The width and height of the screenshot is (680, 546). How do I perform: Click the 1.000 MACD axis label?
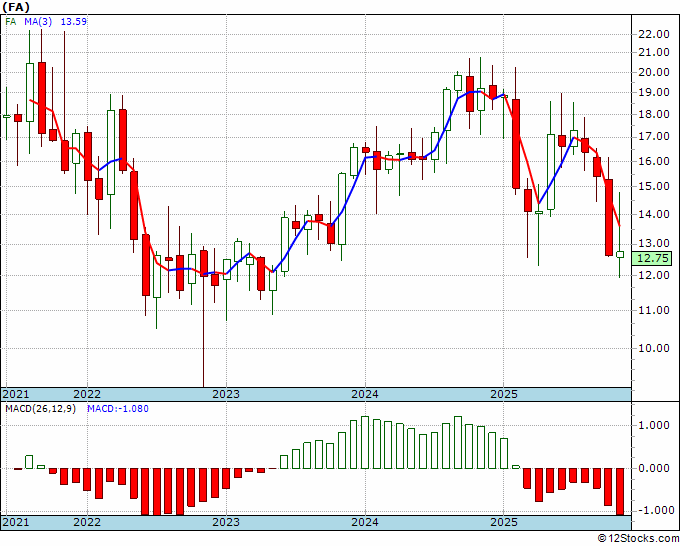click(x=653, y=425)
